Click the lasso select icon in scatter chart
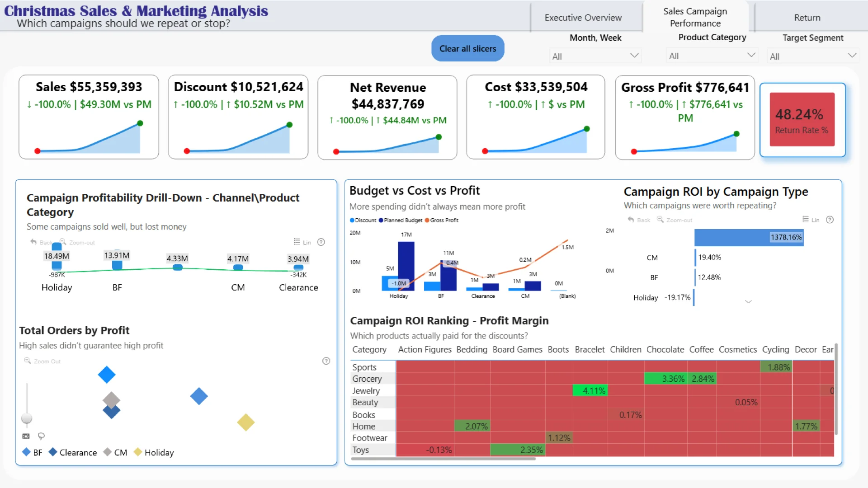Image resolution: width=868 pixels, height=488 pixels. (41, 436)
